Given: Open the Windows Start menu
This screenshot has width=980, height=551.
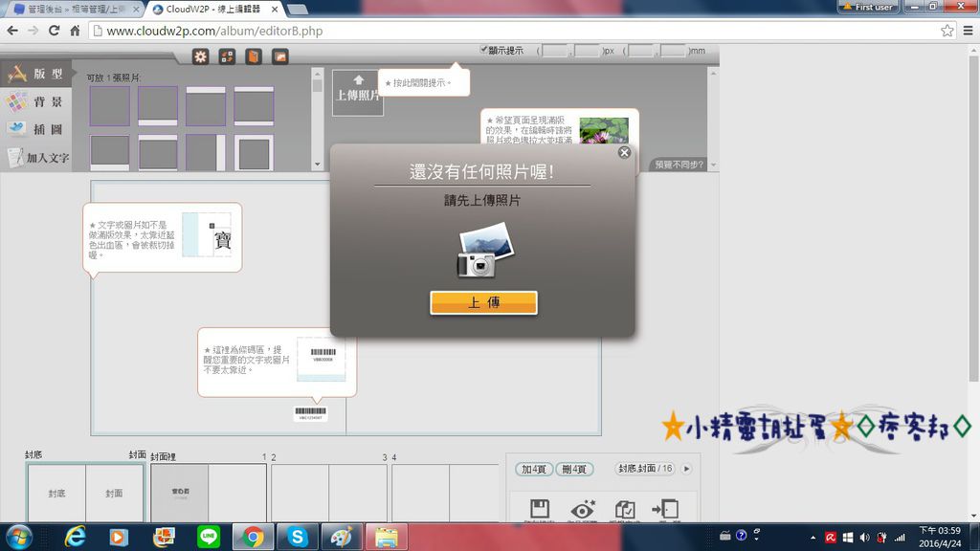Looking at the screenshot, I should coord(19,538).
